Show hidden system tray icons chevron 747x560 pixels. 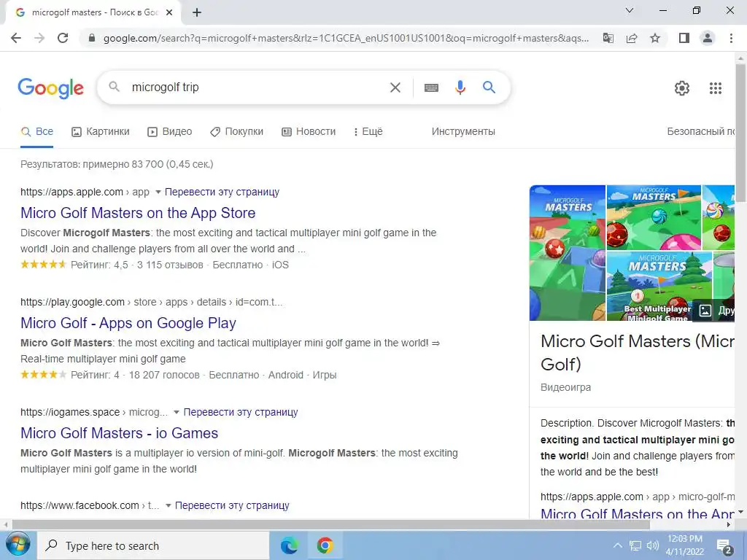tap(617, 545)
